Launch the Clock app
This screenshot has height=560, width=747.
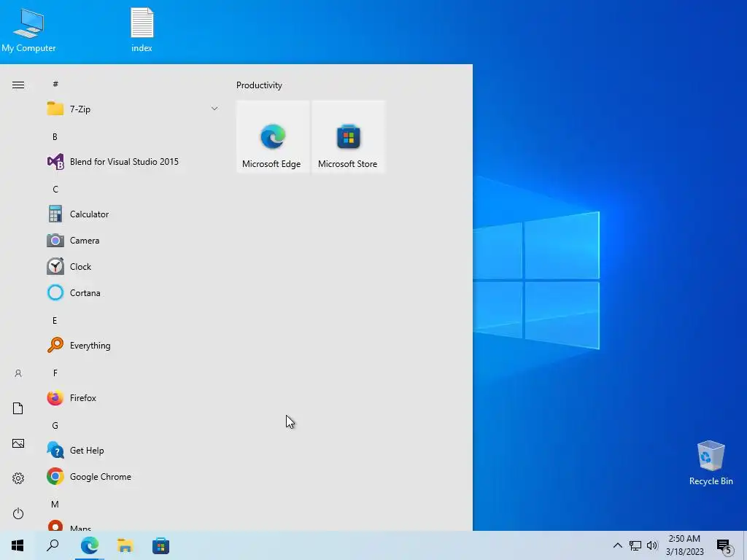coord(133,267)
